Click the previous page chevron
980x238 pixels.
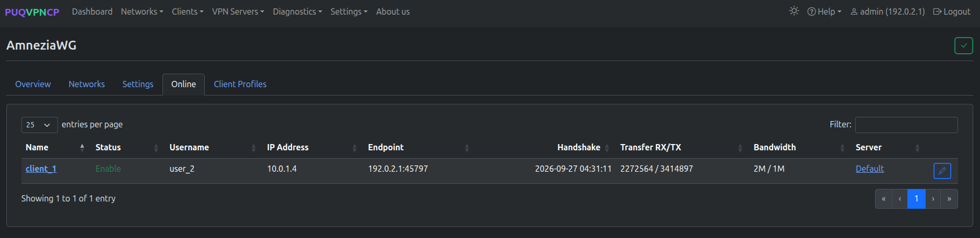[x=900, y=199]
